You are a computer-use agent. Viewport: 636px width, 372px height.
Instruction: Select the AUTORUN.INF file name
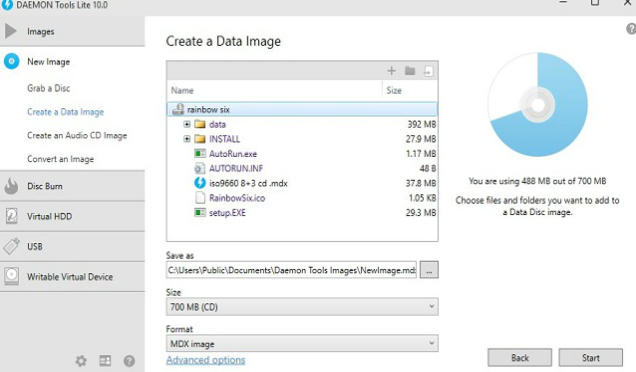pos(236,168)
